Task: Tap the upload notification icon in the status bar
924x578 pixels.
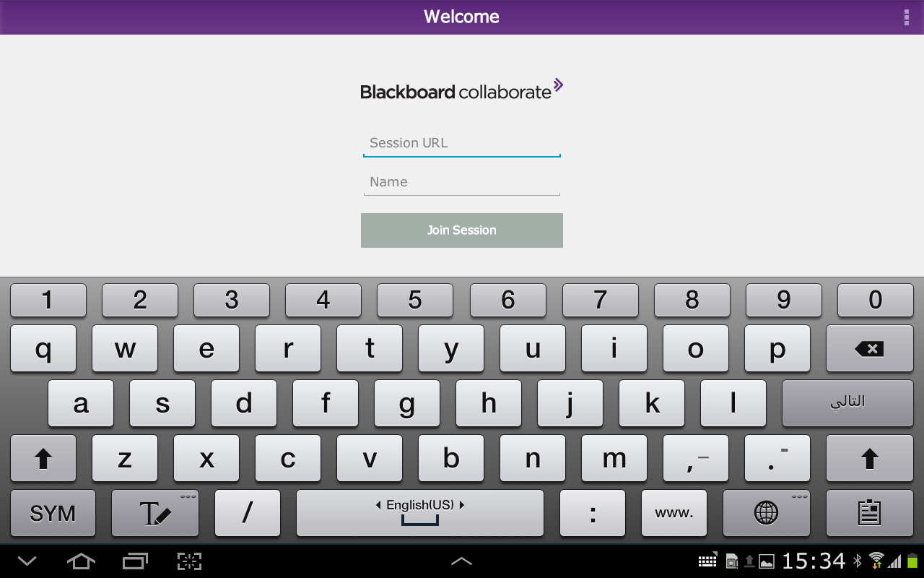Action: tap(749, 561)
